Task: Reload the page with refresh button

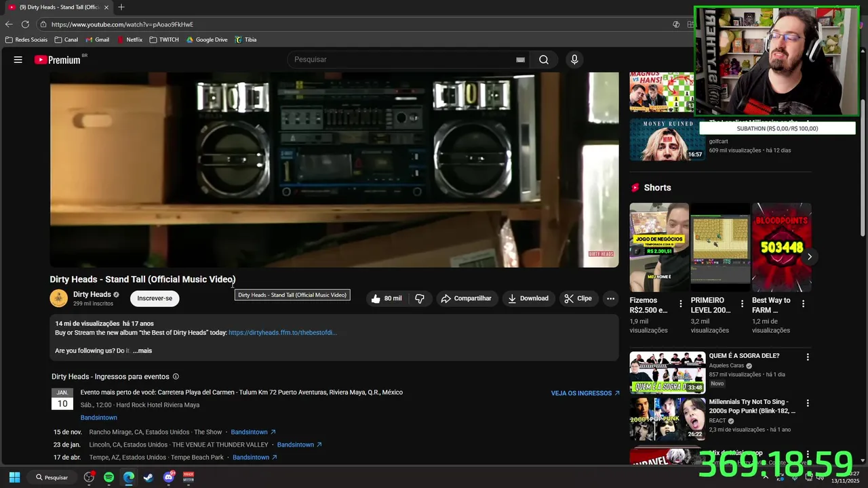Action: click(25, 24)
